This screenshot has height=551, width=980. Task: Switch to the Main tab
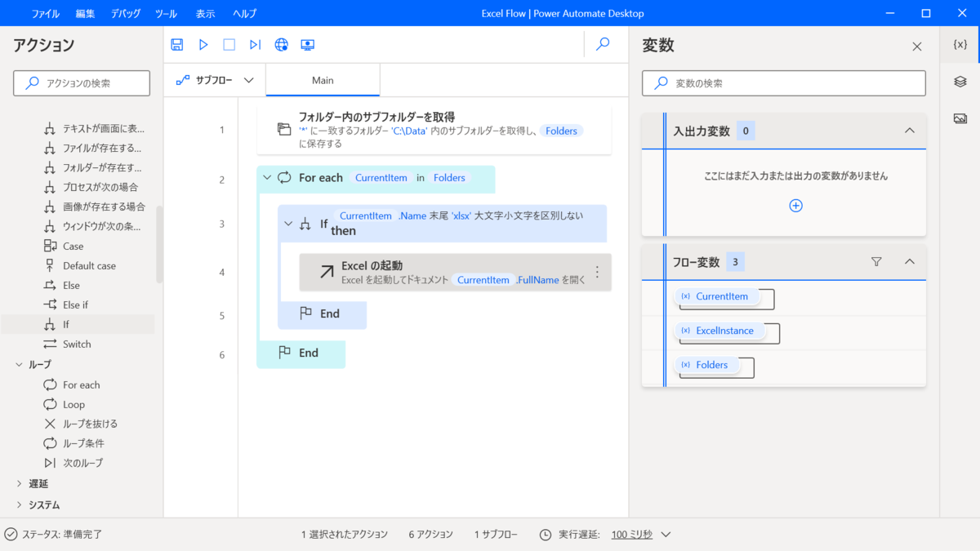(323, 80)
